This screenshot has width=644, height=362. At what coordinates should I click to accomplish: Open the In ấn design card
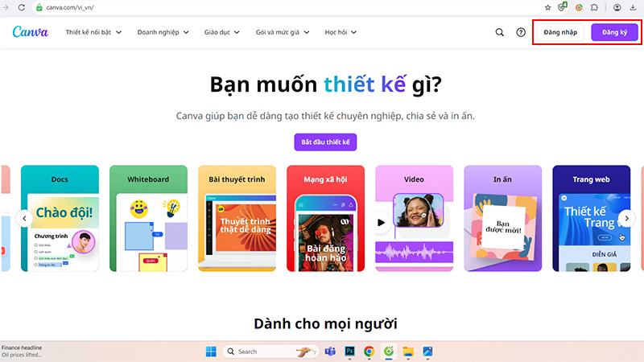[x=502, y=218]
